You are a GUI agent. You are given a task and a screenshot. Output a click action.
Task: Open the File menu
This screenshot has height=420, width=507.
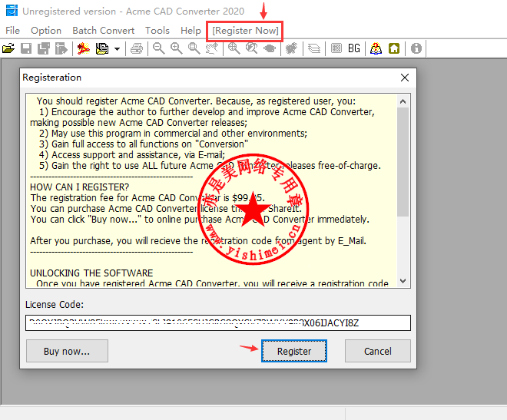[x=12, y=31]
